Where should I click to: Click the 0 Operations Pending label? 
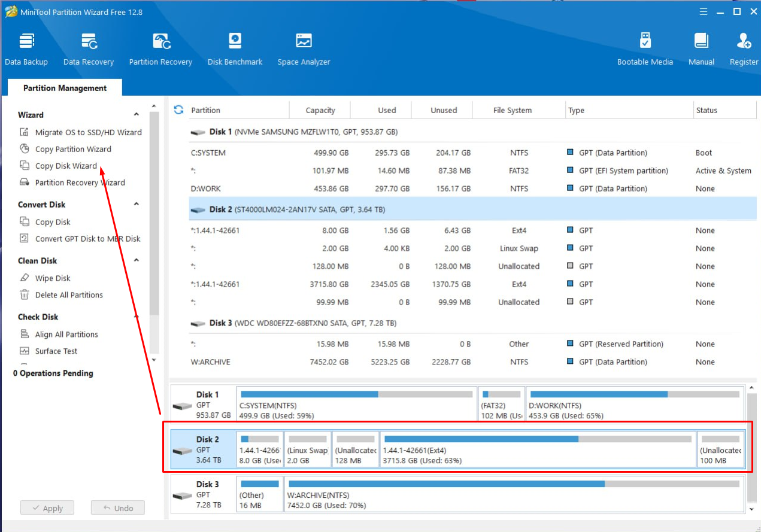(x=53, y=373)
